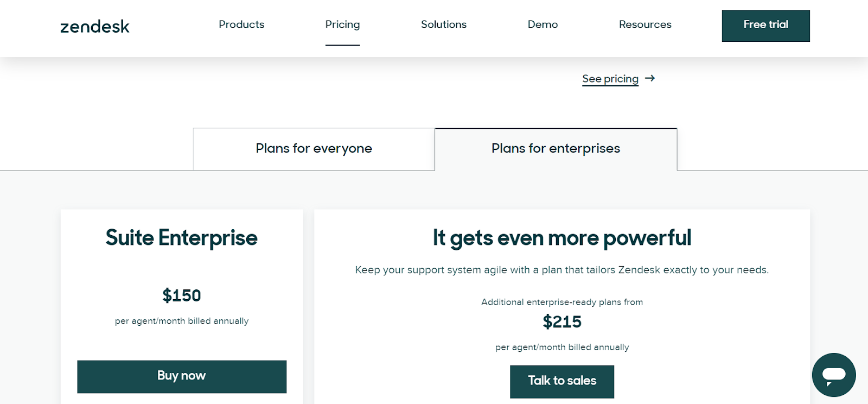Open the Solutions menu
The height and width of the screenshot is (404, 868).
(x=444, y=24)
